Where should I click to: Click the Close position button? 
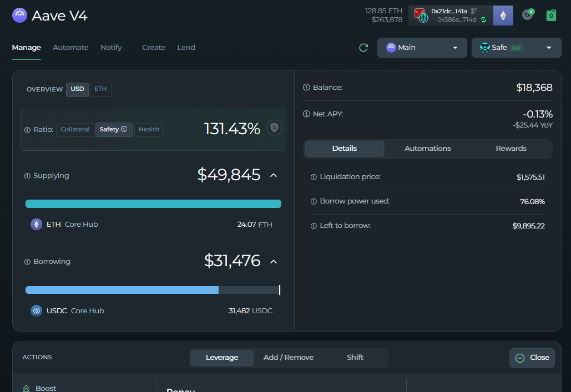click(532, 358)
